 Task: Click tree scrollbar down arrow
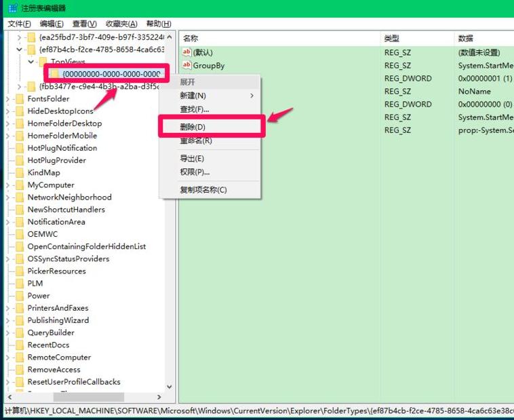click(x=170, y=387)
